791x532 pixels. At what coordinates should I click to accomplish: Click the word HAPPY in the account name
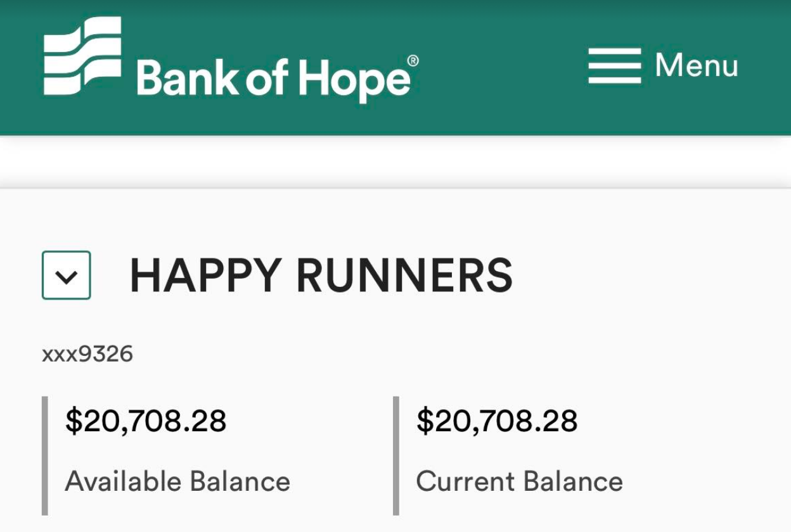[205, 275]
